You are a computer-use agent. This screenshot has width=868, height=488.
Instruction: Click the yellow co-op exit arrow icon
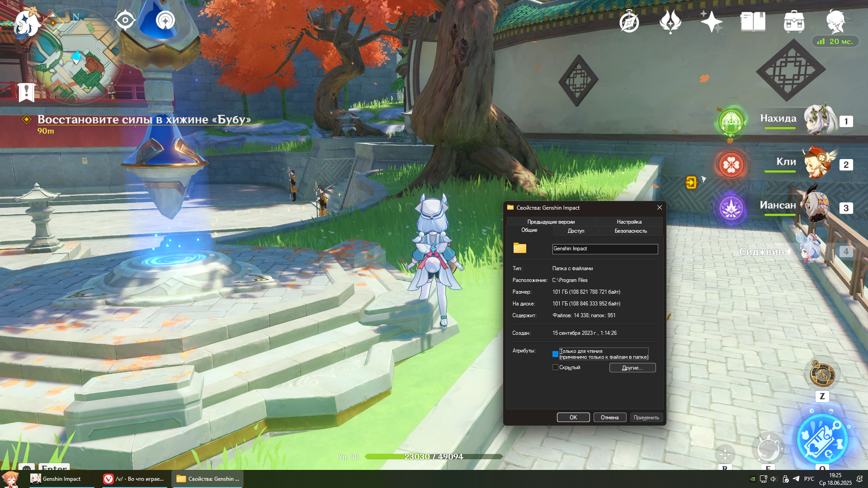pos(691,182)
